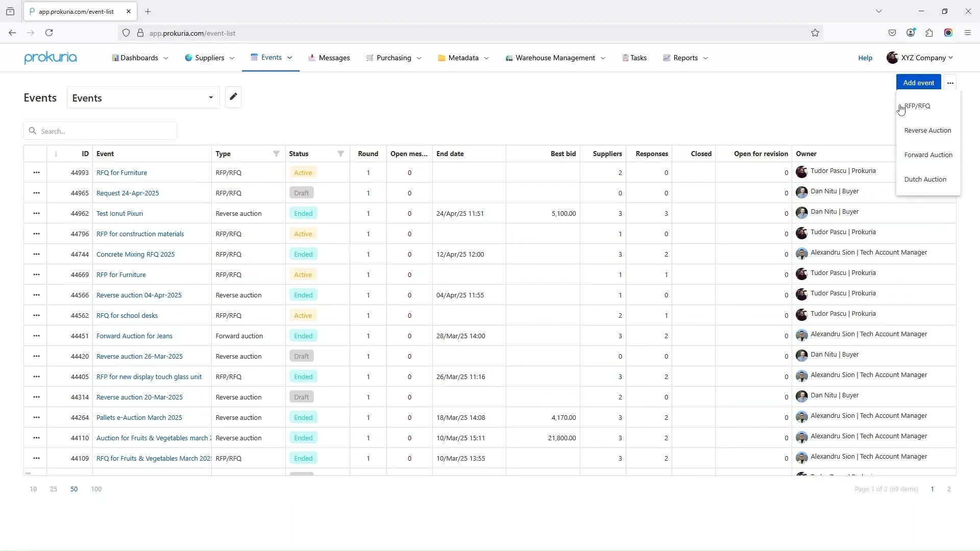Click the Prokuria logo
This screenshot has height=551, width=980.
(51, 58)
